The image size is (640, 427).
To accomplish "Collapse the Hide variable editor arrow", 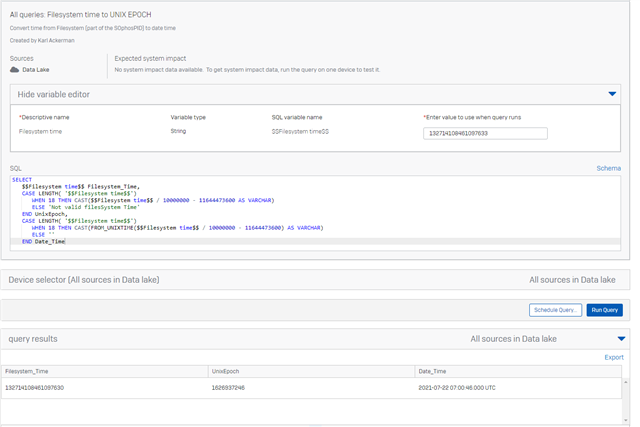I will click(612, 94).
